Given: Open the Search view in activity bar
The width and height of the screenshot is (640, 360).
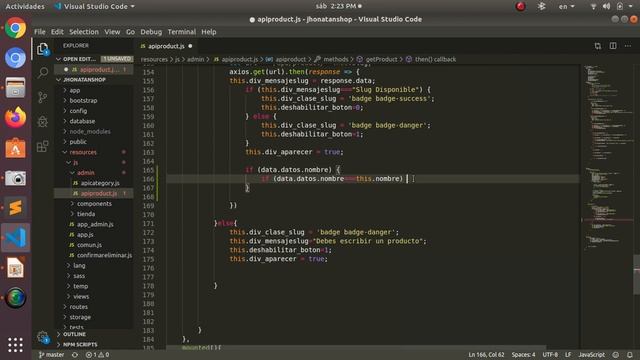Looking at the screenshot, I should coord(42,73).
